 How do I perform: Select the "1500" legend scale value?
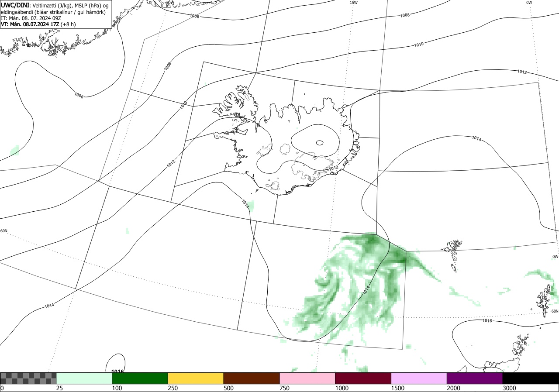click(398, 388)
